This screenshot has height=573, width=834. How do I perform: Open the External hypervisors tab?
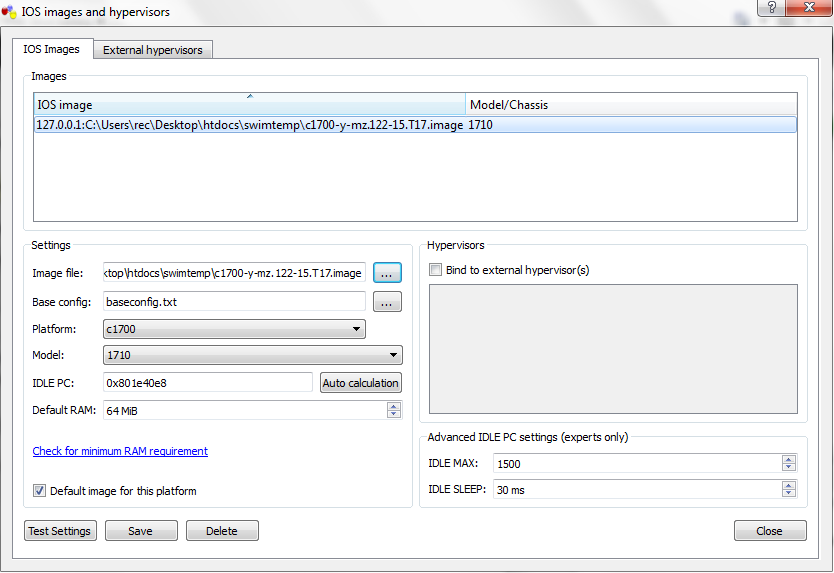coord(153,50)
